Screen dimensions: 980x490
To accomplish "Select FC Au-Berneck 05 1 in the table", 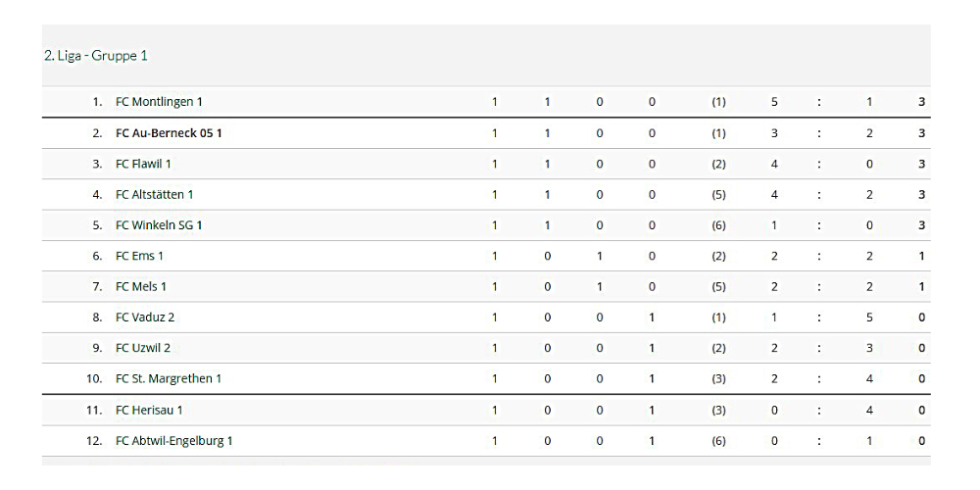I will pos(169,133).
